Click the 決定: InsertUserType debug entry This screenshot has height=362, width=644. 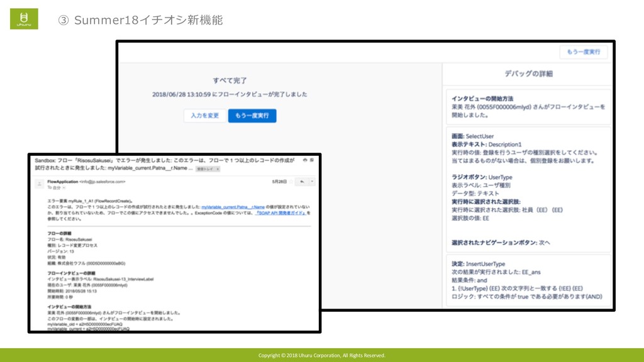[479, 264]
